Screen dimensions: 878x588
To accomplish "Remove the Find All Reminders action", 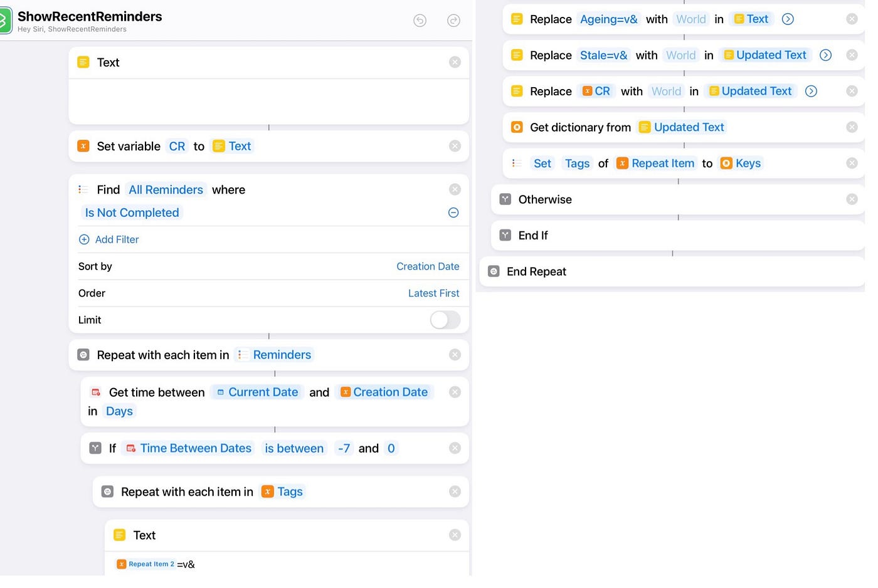I will click(x=455, y=189).
